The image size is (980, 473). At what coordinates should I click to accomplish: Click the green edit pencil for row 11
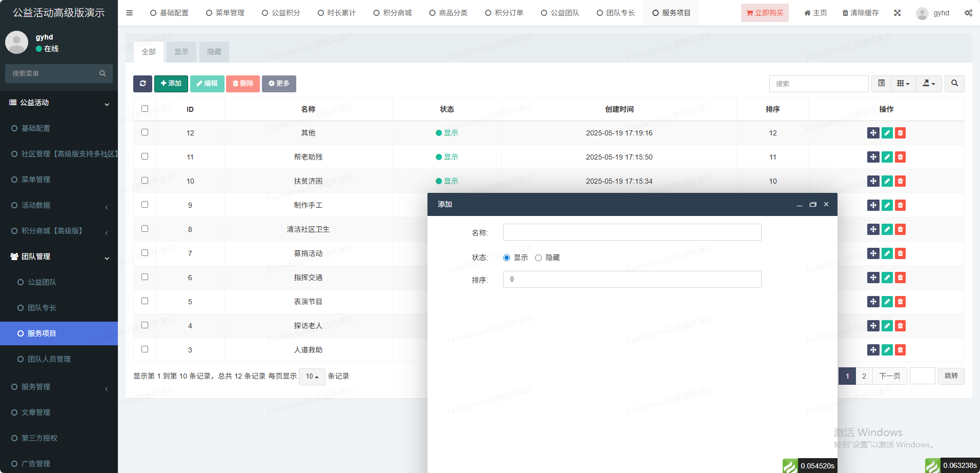point(887,157)
